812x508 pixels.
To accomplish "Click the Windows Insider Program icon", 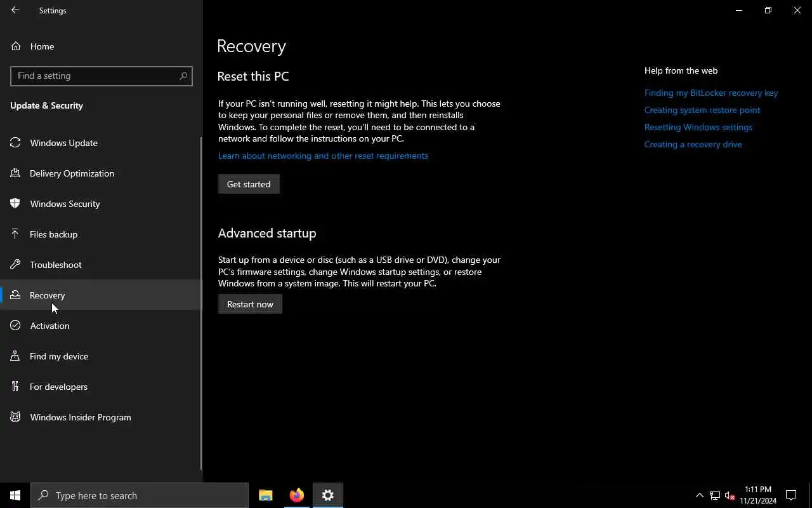I will 16,417.
